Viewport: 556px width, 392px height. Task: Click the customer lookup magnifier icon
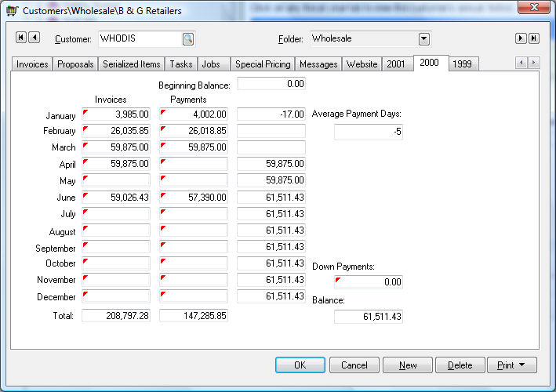[x=188, y=38]
